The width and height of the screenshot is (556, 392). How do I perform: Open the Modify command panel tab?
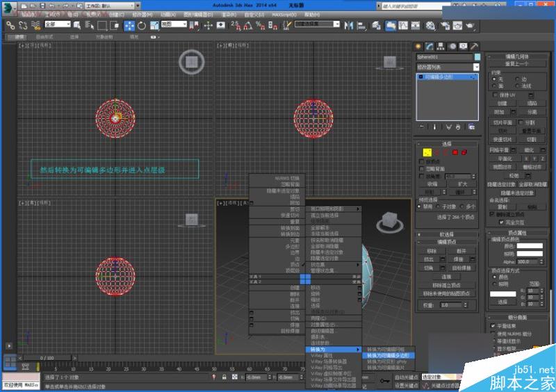pyautogui.click(x=430, y=47)
